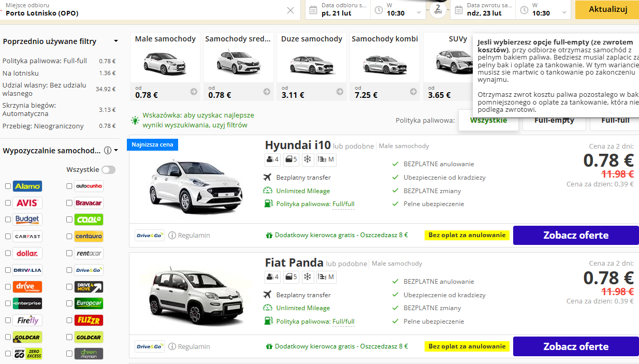Image resolution: width=639 pixels, height=364 pixels.
Task: Open the return date ndz, 23 lut picker
Action: pyautogui.click(x=484, y=10)
